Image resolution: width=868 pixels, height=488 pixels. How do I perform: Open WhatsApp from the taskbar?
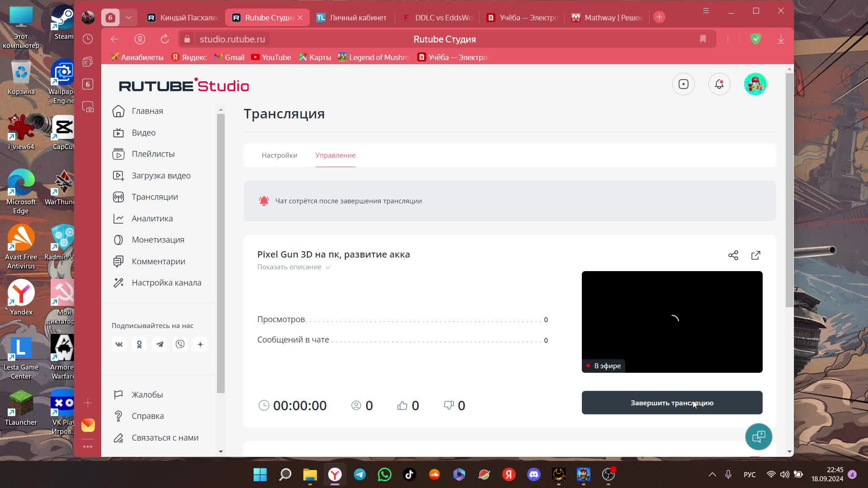[385, 474]
